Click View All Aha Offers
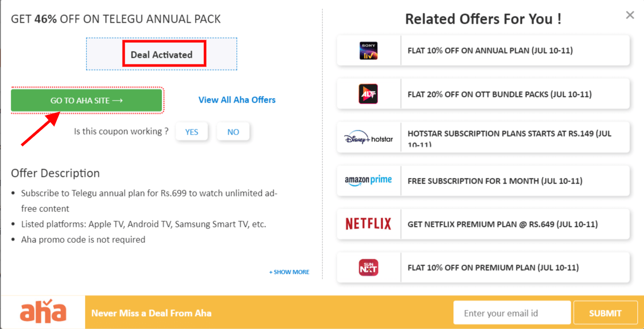This screenshot has width=644, height=329. tap(236, 100)
